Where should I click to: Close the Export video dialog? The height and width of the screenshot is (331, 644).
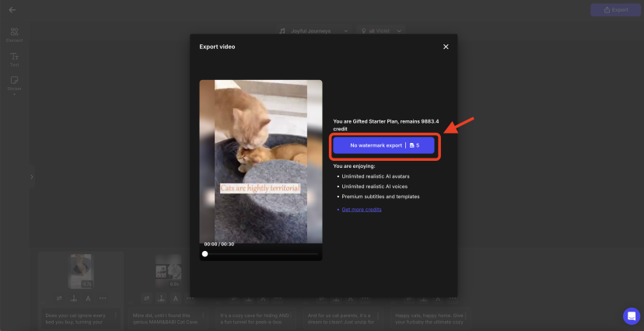[446, 47]
